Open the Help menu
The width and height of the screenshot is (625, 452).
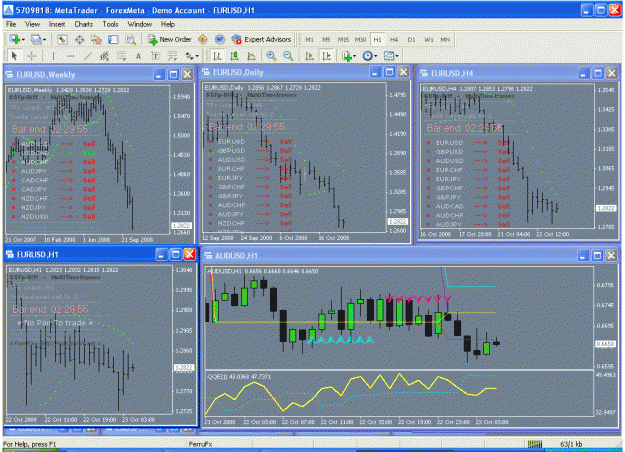(x=168, y=24)
